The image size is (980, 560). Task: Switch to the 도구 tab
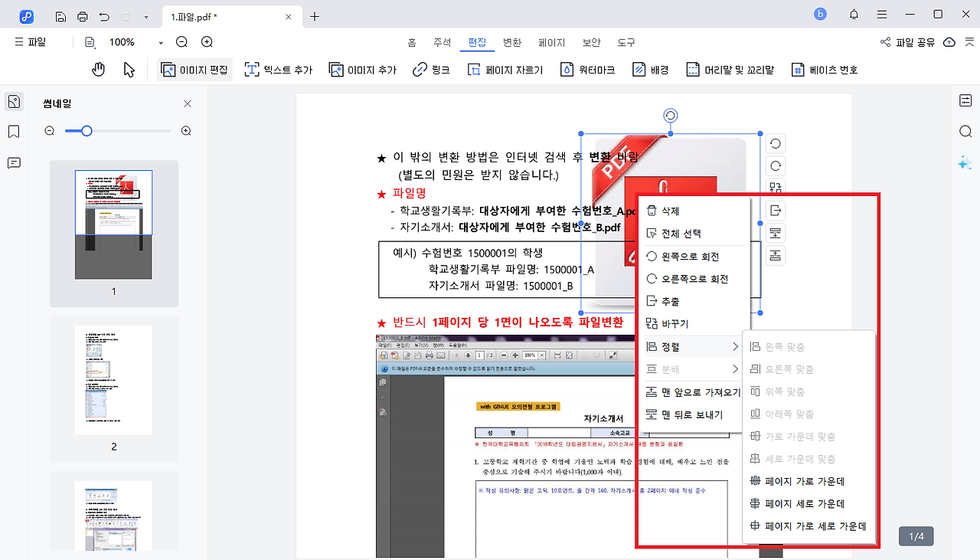click(x=626, y=43)
